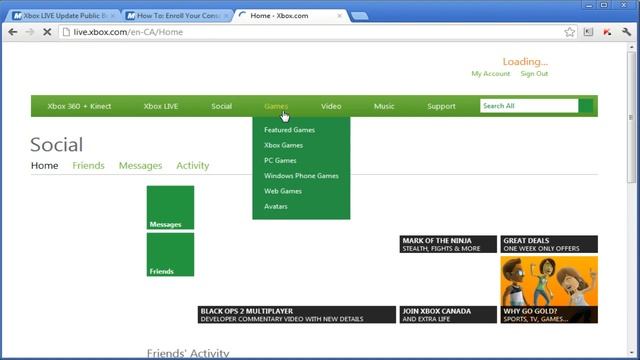Close the Xbox LIVE Update Public tab
640x360 pixels.
pos(113,16)
